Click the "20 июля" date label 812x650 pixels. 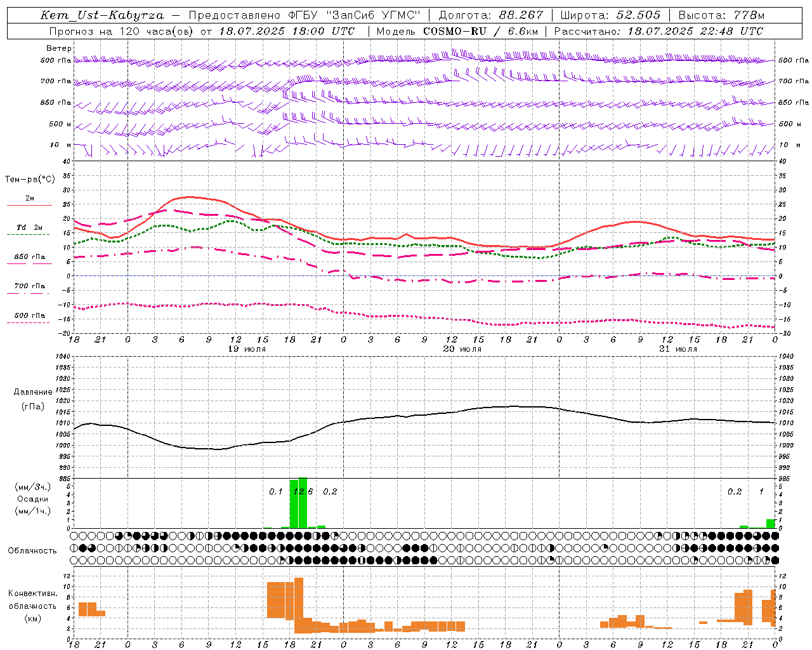pos(462,349)
